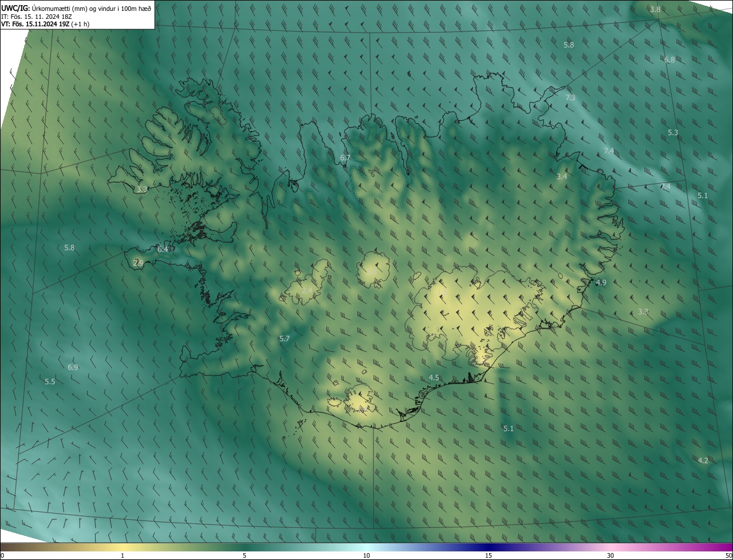733x560 pixels.
Task: Click the '0' tick on the color scale
Action: (2, 555)
